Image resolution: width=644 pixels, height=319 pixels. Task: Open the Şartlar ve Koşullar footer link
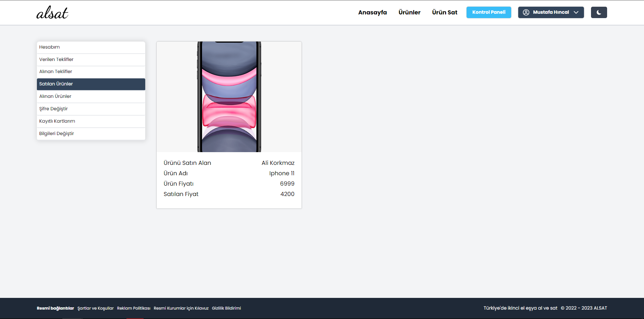[96, 308]
